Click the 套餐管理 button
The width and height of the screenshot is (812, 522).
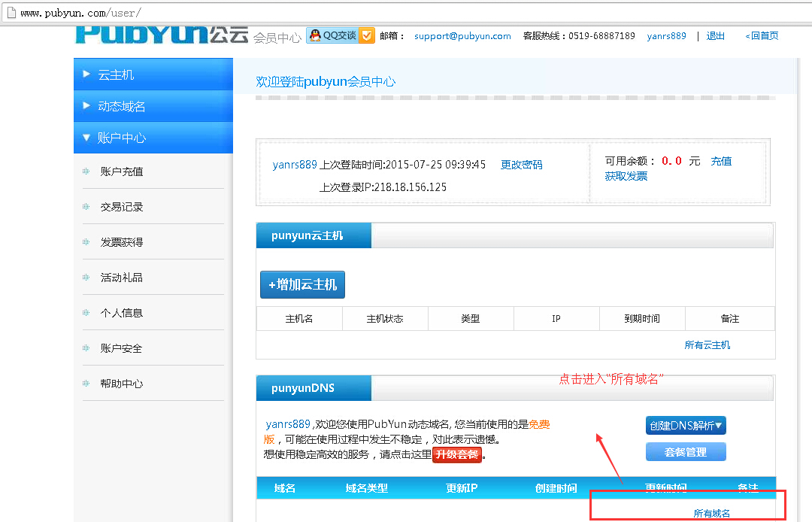686,452
